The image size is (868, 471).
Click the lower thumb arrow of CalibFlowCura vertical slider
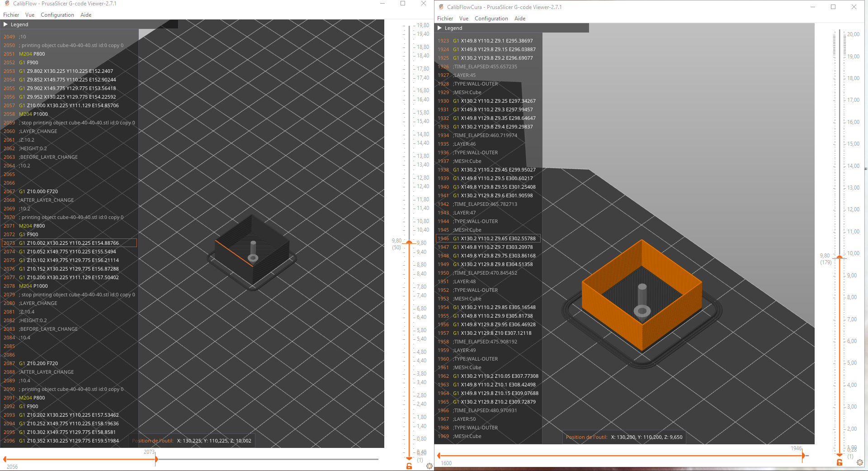[840, 455]
